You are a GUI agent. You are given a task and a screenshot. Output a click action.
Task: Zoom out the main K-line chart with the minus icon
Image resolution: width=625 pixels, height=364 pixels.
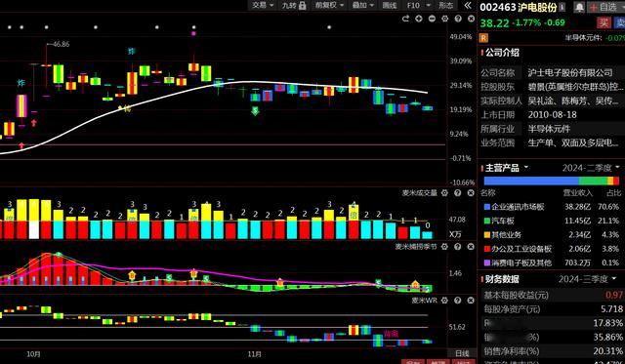[x=432, y=19]
